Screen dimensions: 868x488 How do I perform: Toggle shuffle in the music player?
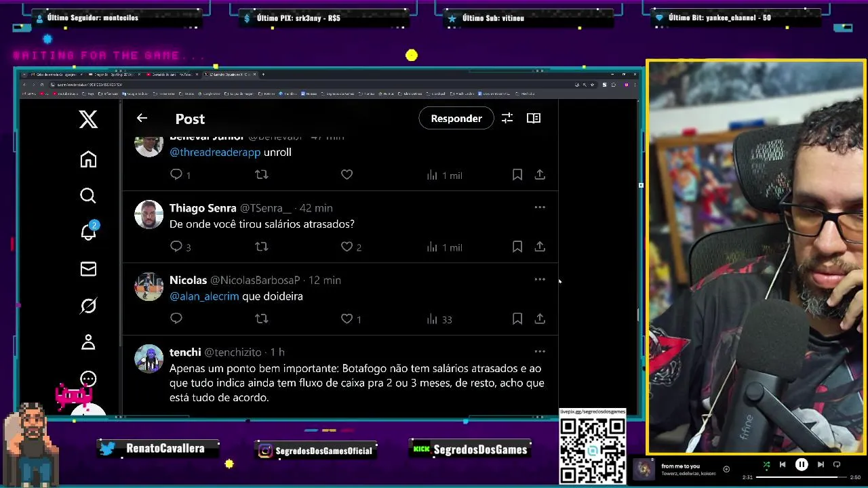tap(766, 465)
